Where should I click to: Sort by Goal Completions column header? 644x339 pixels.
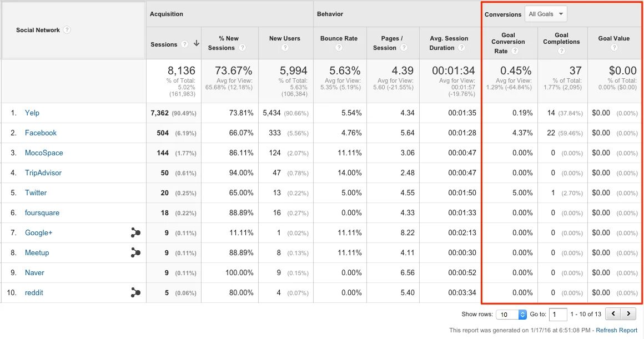click(x=561, y=38)
